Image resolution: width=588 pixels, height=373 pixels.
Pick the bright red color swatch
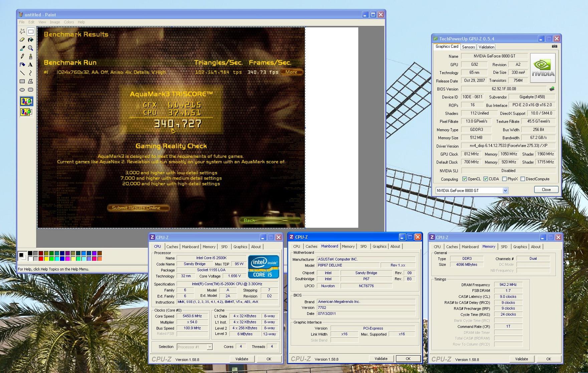pos(41,259)
